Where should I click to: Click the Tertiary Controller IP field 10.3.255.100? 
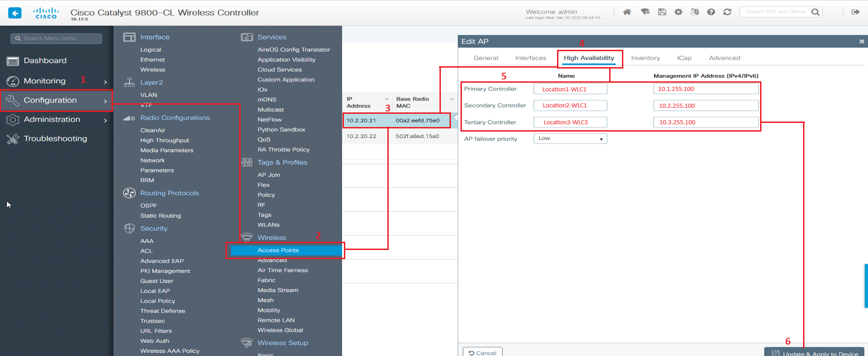tap(706, 122)
